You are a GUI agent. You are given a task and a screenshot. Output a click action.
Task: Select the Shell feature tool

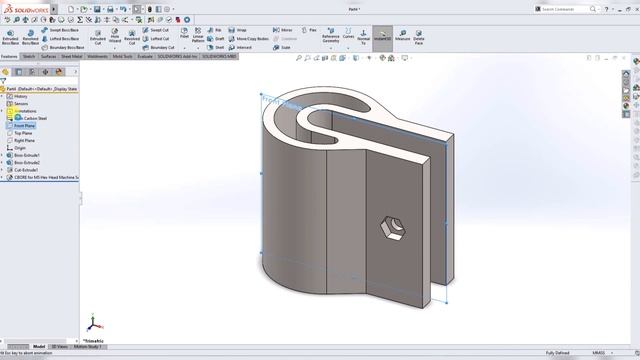(x=215, y=47)
